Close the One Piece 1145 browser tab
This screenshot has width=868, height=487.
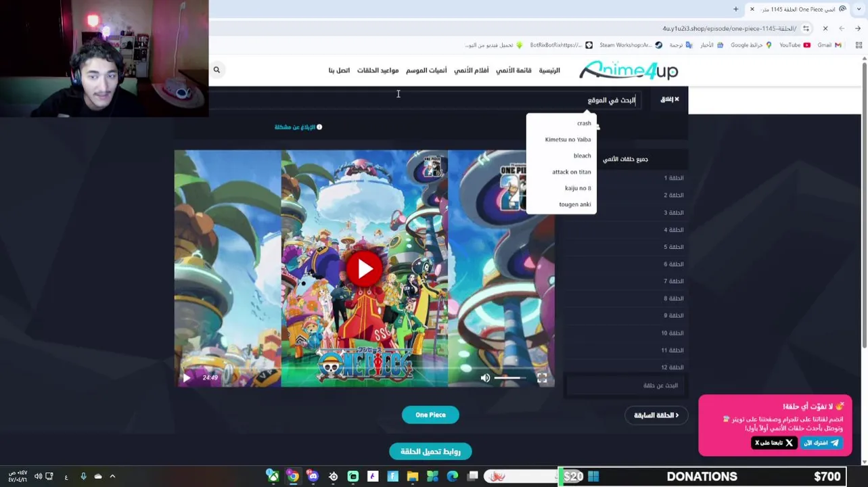click(752, 9)
